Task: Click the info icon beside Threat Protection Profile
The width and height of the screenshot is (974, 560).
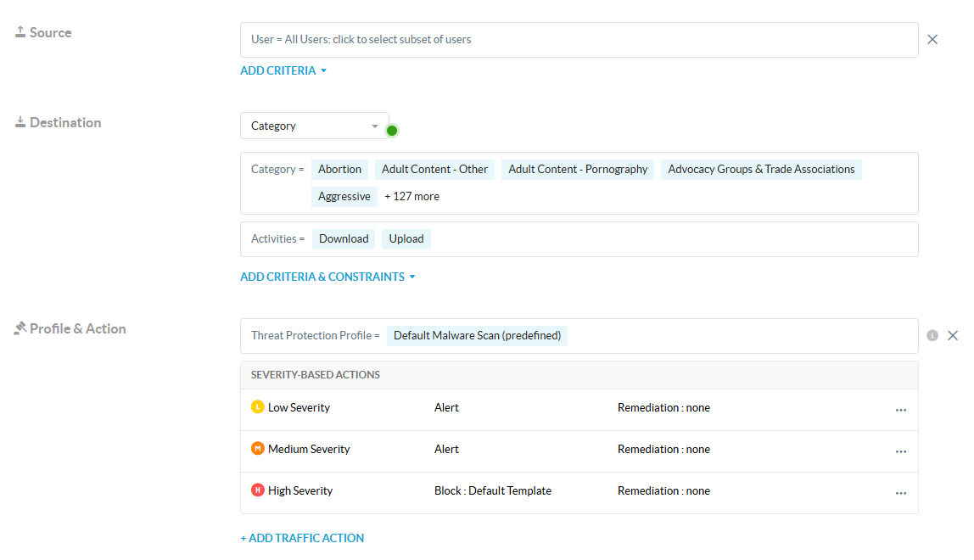Action: [932, 336]
